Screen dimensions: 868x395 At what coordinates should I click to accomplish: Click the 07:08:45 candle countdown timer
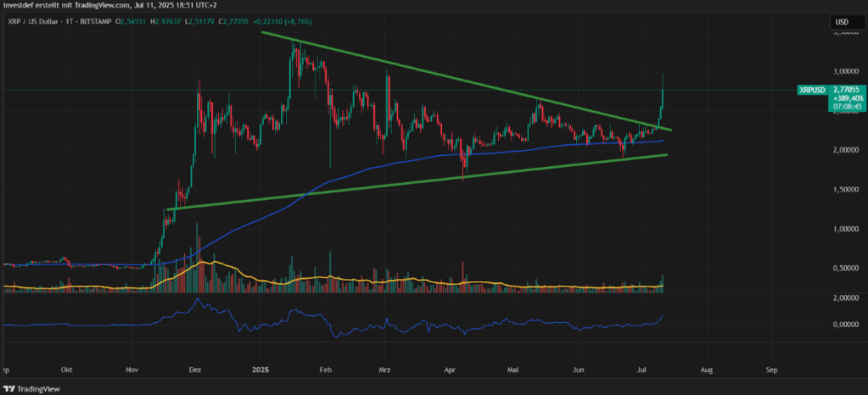pos(844,105)
